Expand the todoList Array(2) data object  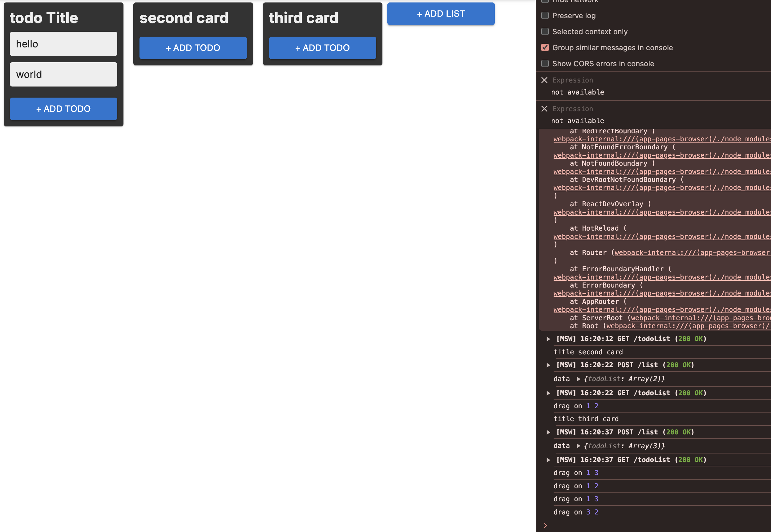pyautogui.click(x=579, y=379)
